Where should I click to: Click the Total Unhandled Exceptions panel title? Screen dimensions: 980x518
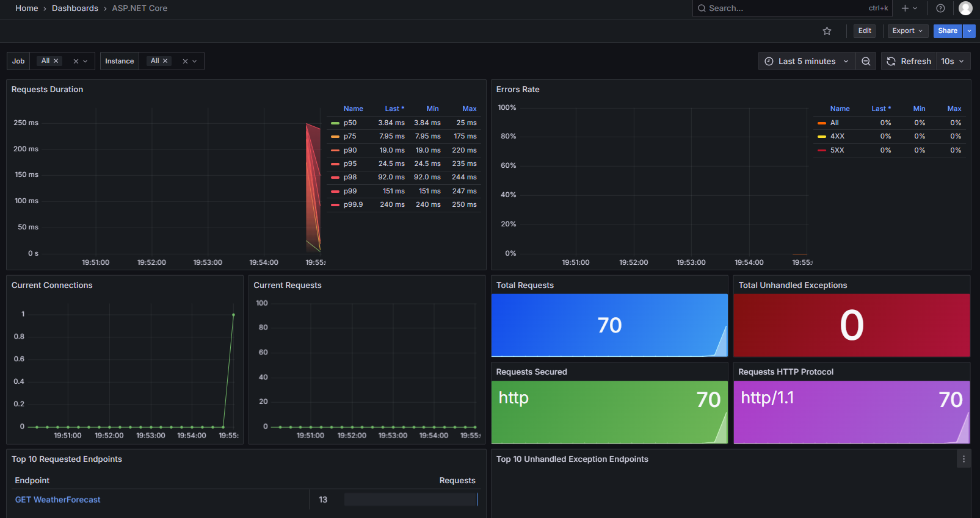(793, 285)
